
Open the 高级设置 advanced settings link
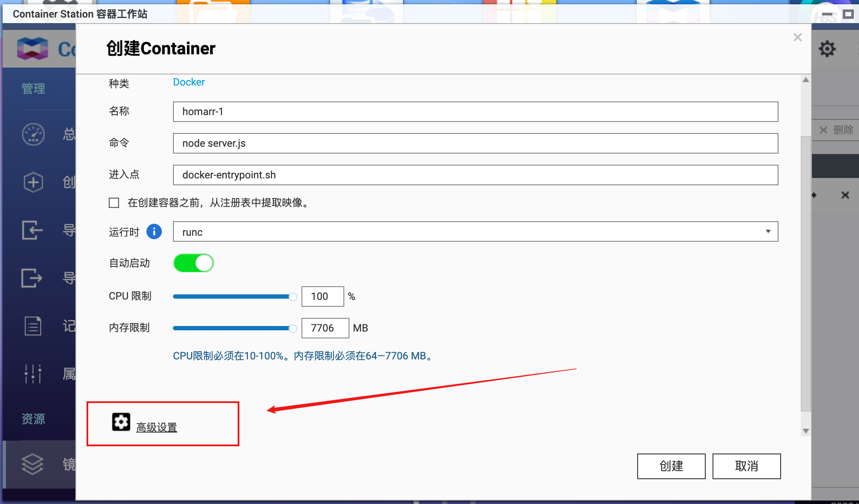(157, 427)
